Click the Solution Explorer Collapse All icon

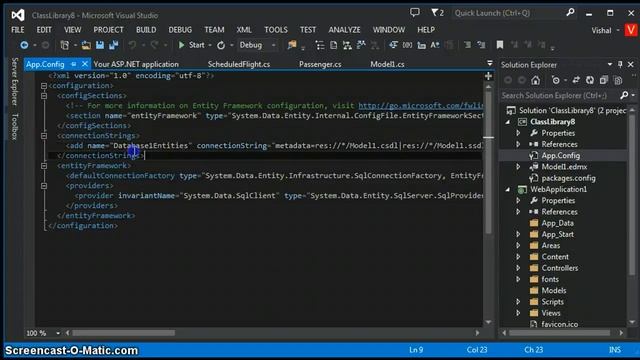(604, 80)
